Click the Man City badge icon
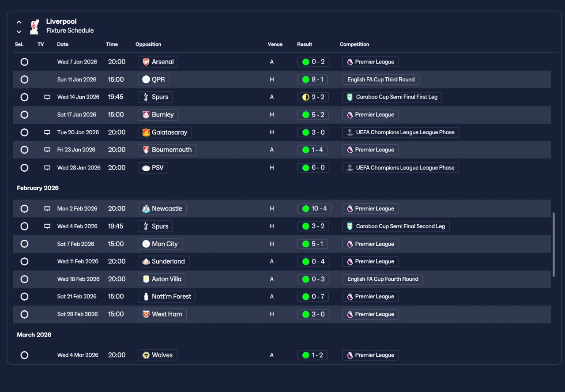565x392 pixels. click(x=146, y=244)
